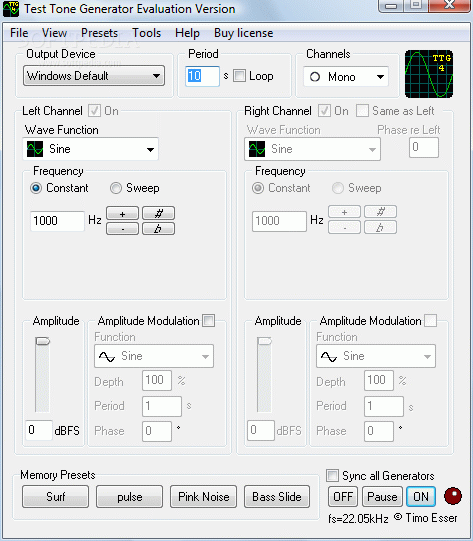Viewport: 473px width, 541px height.
Task: Click the right channel sine wave icon
Action: pyautogui.click(x=257, y=149)
